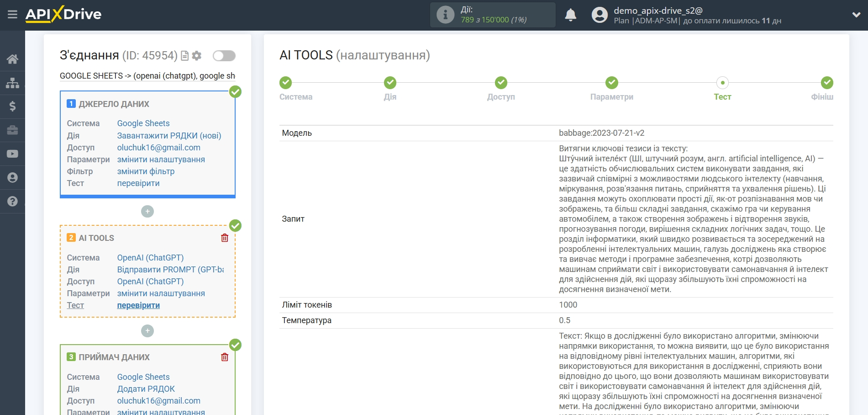The height and width of the screenshot is (415, 868).
Task: Open oluchuk16@gmail.com access in receiver block
Action: click(x=159, y=401)
